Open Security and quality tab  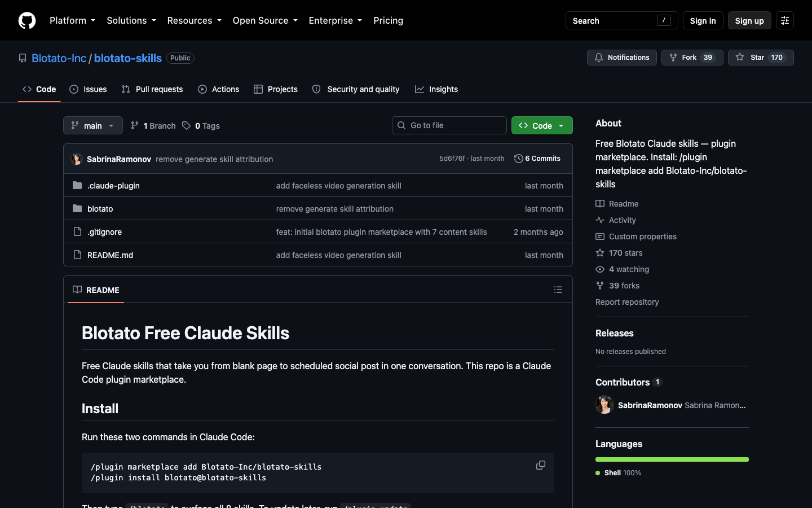point(356,89)
